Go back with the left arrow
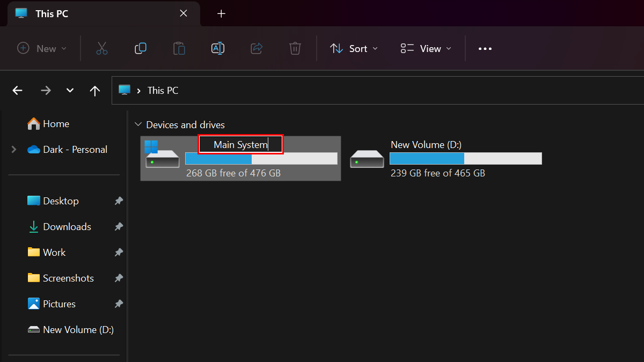The height and width of the screenshot is (362, 644). tap(18, 91)
